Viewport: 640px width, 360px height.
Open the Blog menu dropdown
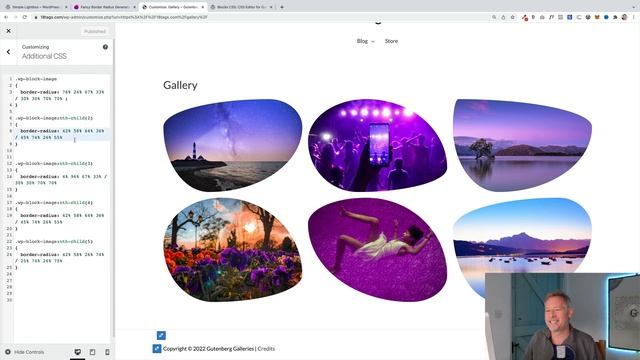365,41
